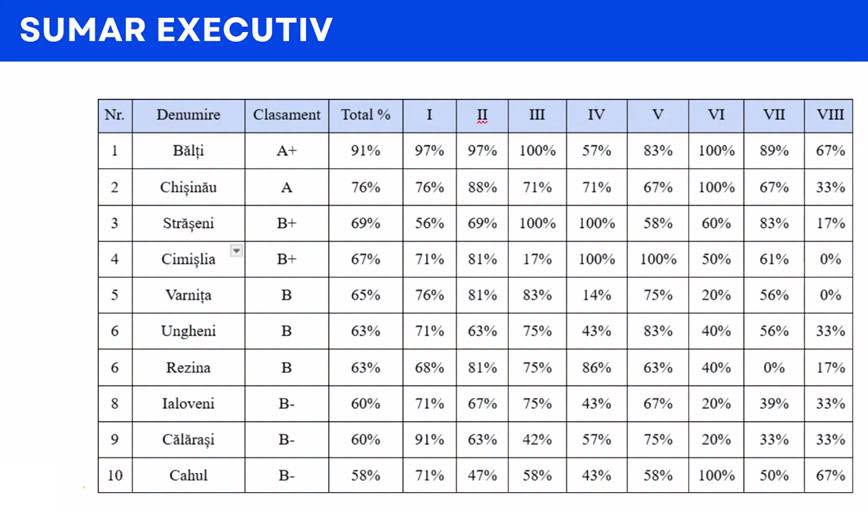Viewport: 868px width, 512px height.
Task: Select the Bălți name cell
Action: point(188,151)
